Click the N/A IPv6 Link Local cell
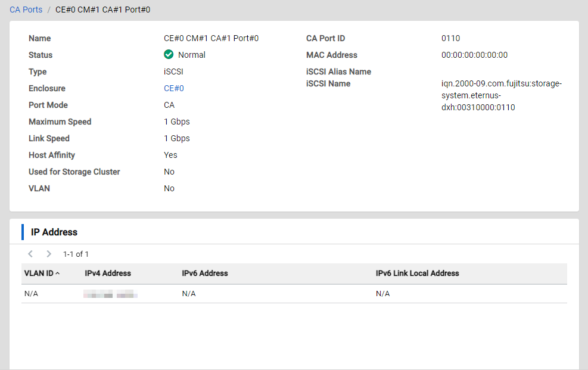Viewport: 588px width, 370px height. pos(382,294)
